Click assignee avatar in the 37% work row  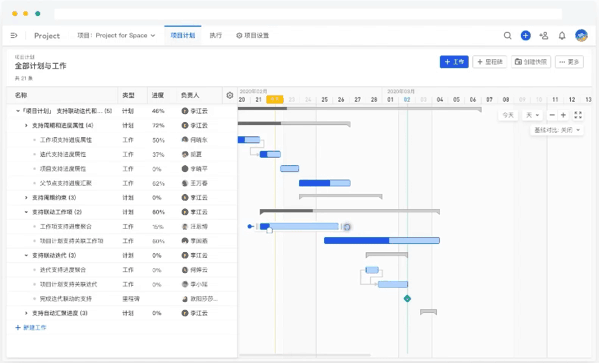[x=185, y=154]
